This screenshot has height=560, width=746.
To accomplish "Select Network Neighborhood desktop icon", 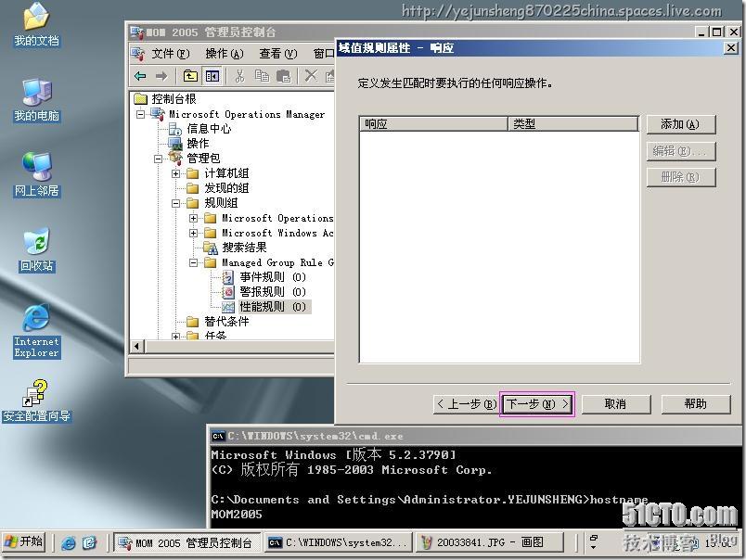I will 36,175.
